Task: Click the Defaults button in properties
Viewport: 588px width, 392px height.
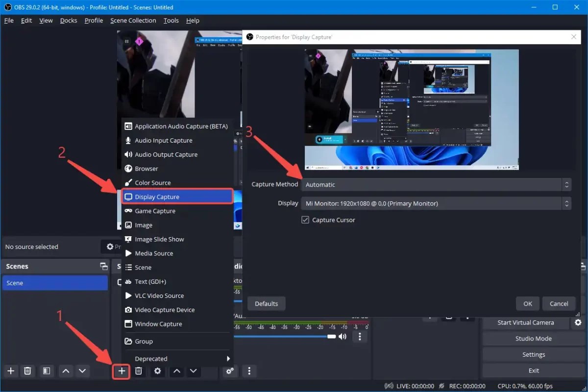Action: click(x=266, y=303)
